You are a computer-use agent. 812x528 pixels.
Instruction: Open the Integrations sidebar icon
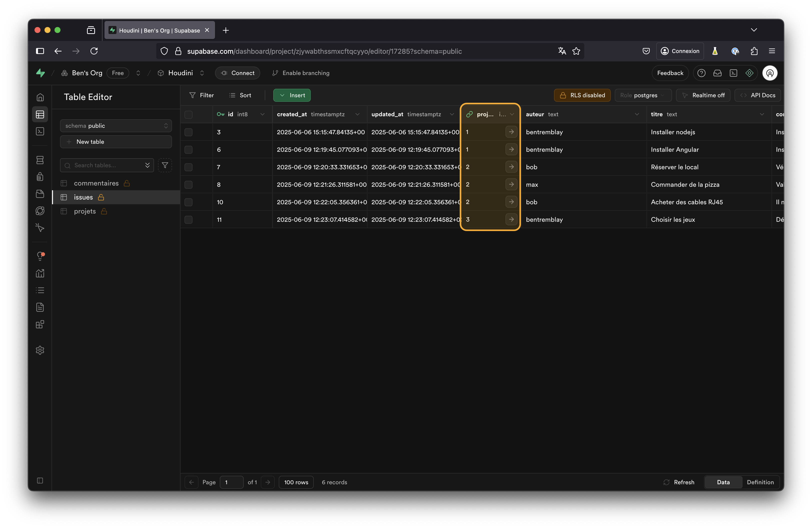40,324
